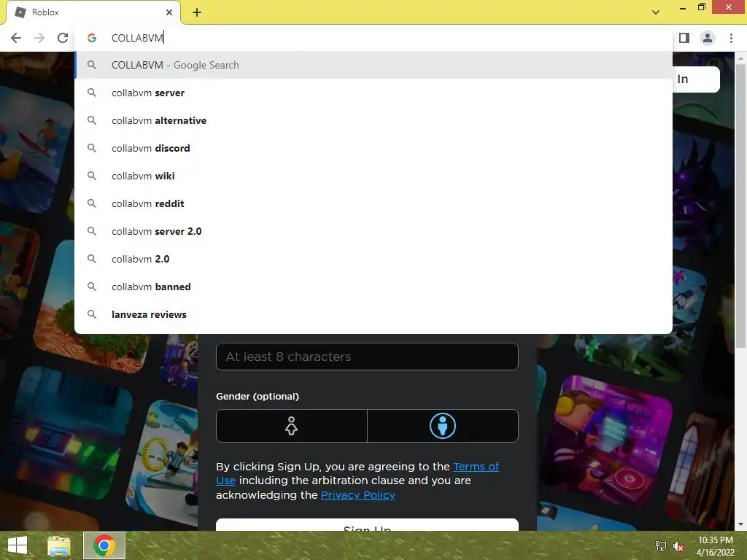Click search icon beside collabvm wiki
The height and width of the screenshot is (560, 747).
click(x=92, y=176)
